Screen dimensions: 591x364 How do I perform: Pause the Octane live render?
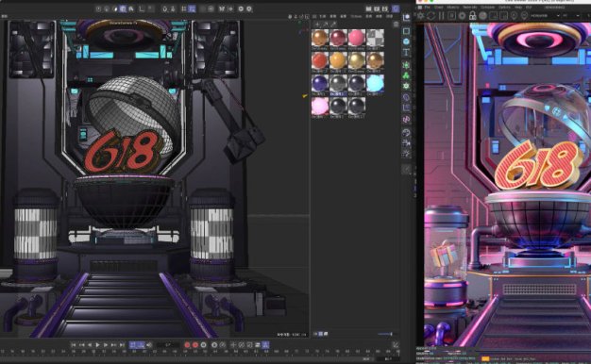point(442,16)
